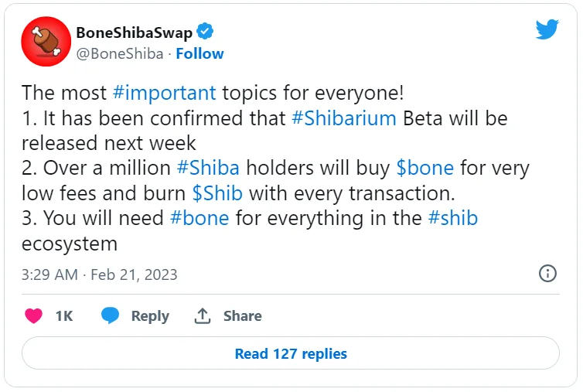Open the #bone hashtag
The height and width of the screenshot is (392, 583).
click(x=199, y=218)
